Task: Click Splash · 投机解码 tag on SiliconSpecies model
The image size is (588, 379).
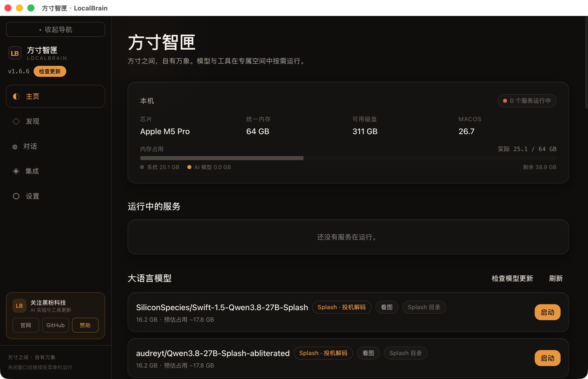Action: 342,307
